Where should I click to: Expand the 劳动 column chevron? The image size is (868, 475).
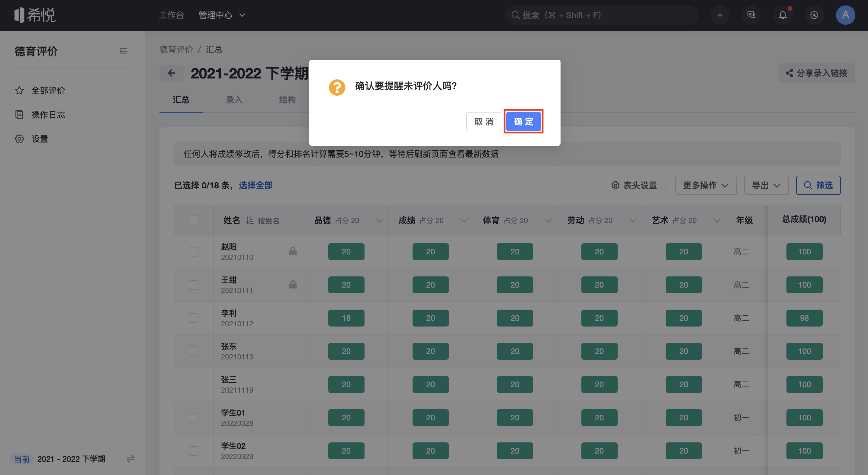[632, 221]
